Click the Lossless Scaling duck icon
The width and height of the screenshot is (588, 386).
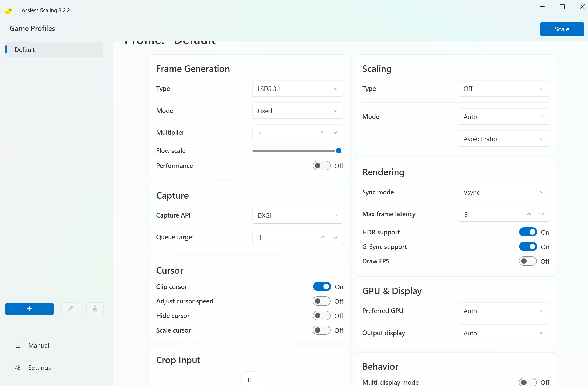pyautogui.click(x=9, y=11)
